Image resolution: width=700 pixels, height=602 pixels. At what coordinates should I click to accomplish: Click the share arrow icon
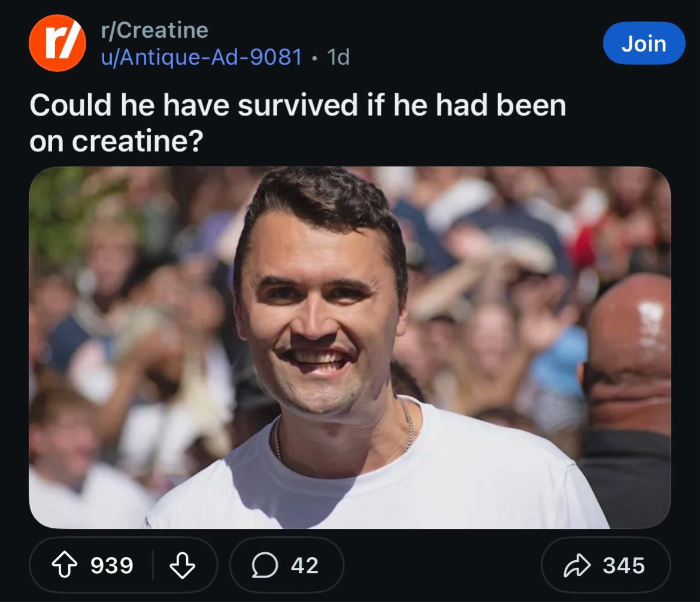(x=577, y=565)
